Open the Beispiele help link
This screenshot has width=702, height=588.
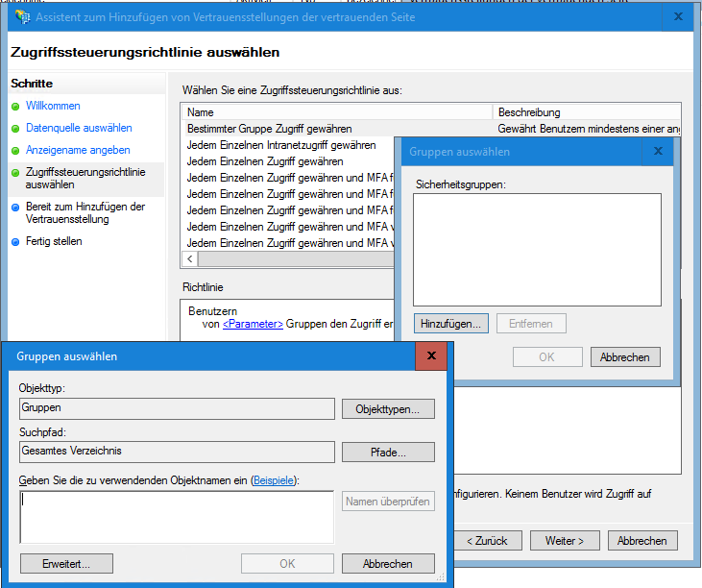point(274,480)
